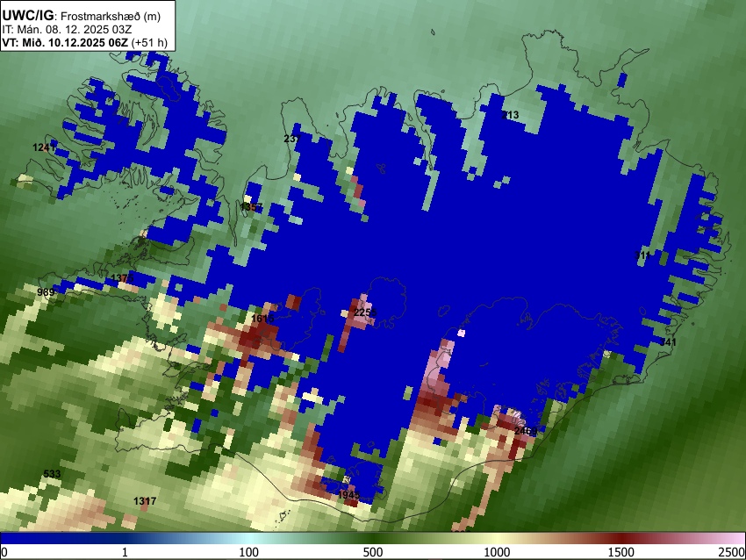Click the 1000 tick on the color scale

click(x=497, y=552)
